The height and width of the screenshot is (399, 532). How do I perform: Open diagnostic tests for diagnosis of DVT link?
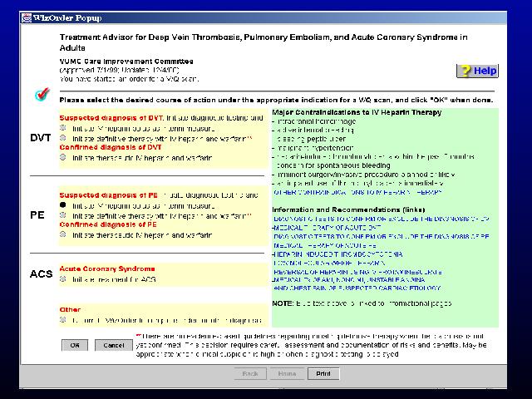[382, 219]
